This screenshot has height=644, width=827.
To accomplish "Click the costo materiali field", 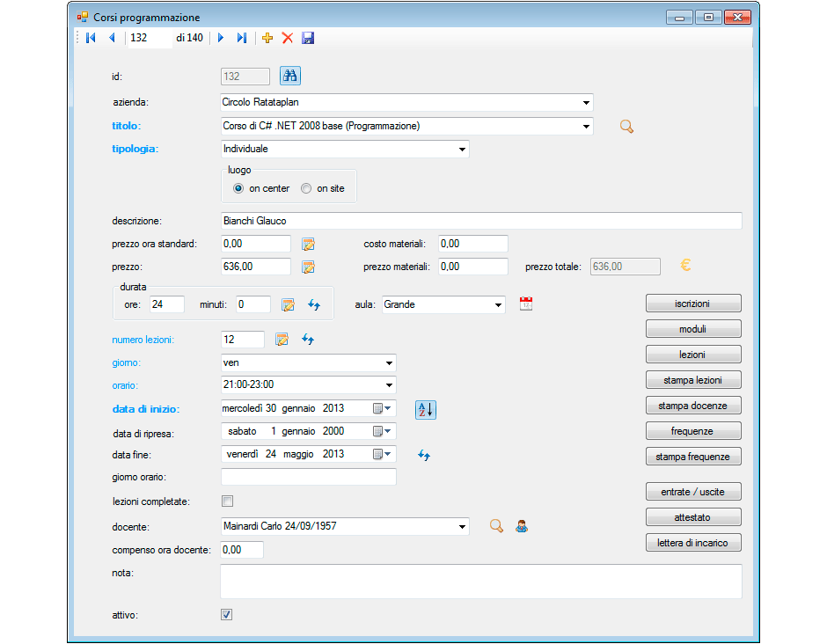I will tap(473, 244).
